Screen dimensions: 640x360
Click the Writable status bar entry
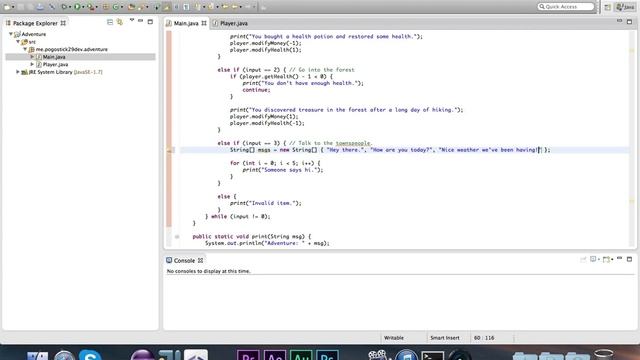pyautogui.click(x=394, y=338)
